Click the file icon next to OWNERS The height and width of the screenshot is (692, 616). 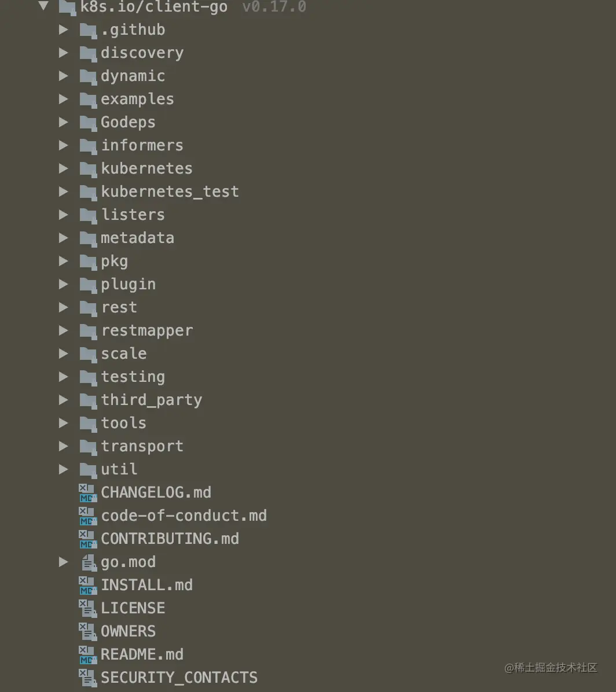[87, 631]
